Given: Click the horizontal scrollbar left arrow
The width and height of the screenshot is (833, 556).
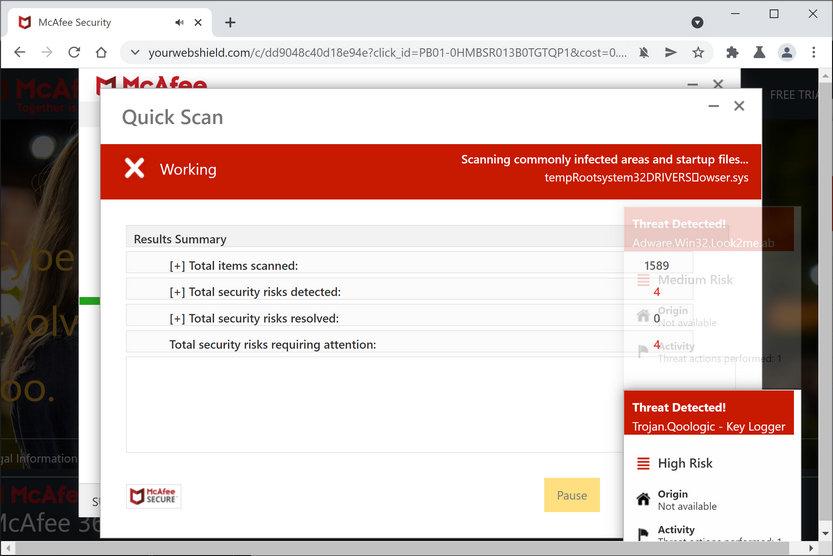Looking at the screenshot, I should [8, 548].
